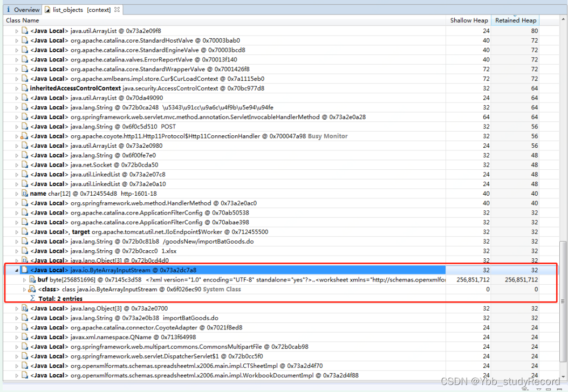Expand class java.io.ByteArrayInputStream System Class node
Screen dimensions: 568x392
coord(24,290)
